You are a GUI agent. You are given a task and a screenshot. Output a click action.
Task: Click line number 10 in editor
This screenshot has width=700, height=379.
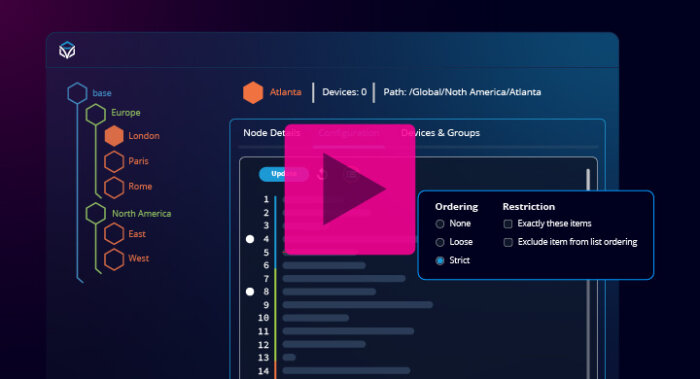point(263,318)
